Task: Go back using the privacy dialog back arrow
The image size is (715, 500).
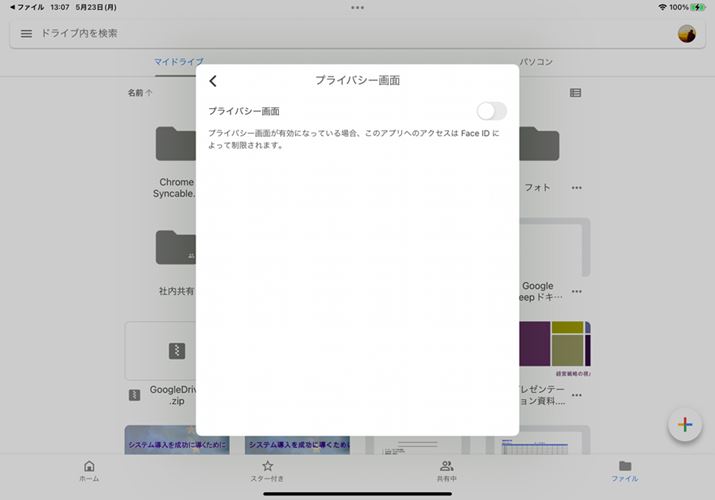Action: (x=213, y=81)
